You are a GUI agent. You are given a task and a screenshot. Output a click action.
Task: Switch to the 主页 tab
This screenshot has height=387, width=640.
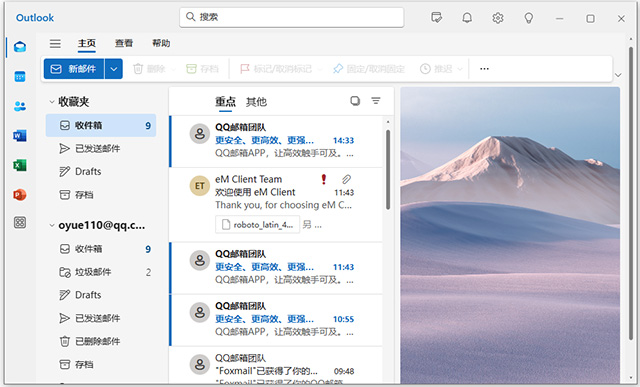(x=87, y=43)
